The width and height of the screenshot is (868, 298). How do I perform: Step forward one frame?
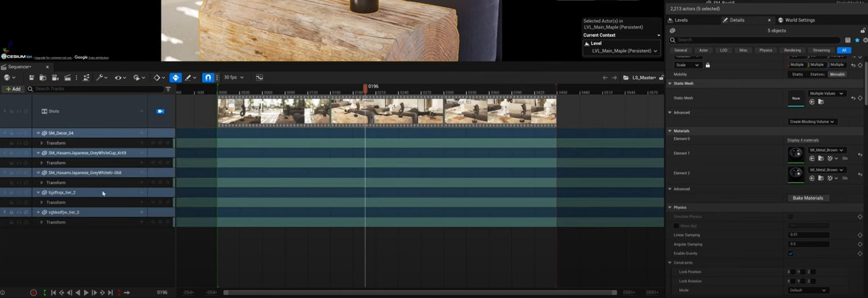click(x=94, y=293)
